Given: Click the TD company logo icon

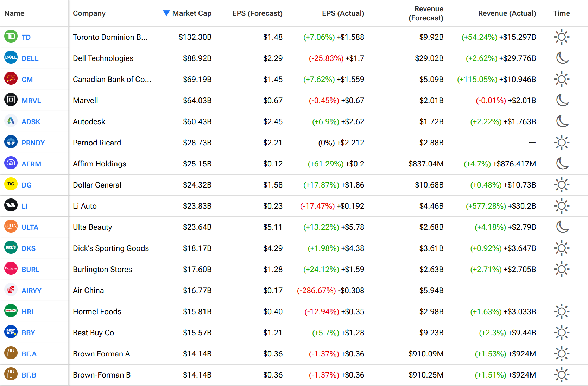Looking at the screenshot, I should pos(11,36).
